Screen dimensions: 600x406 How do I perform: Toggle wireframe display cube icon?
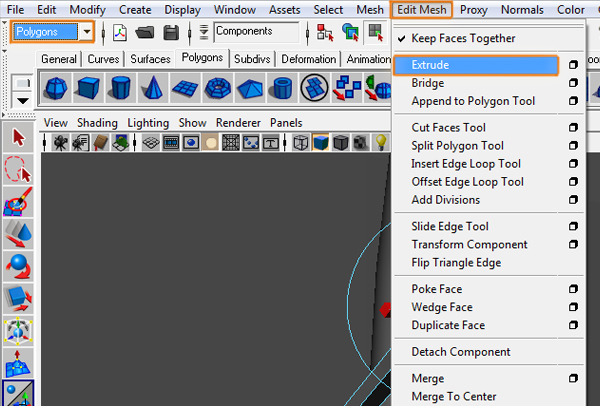coord(301,143)
